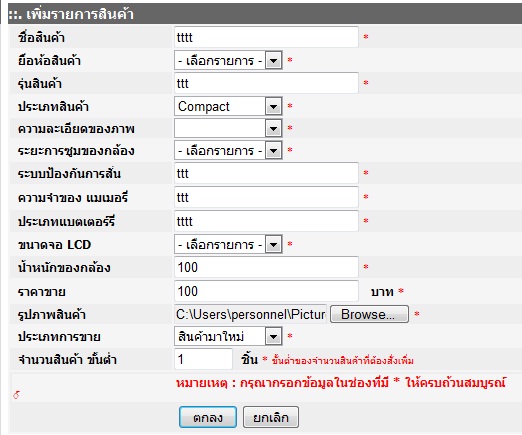Open the ประเภทสินค้า Compact dropdown
The image size is (522, 435).
pos(228,106)
